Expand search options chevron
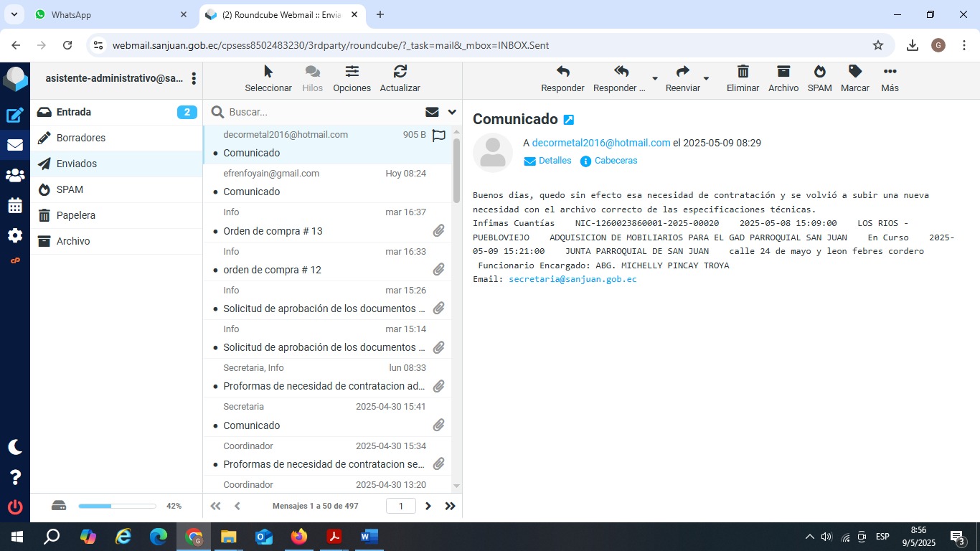 [452, 112]
